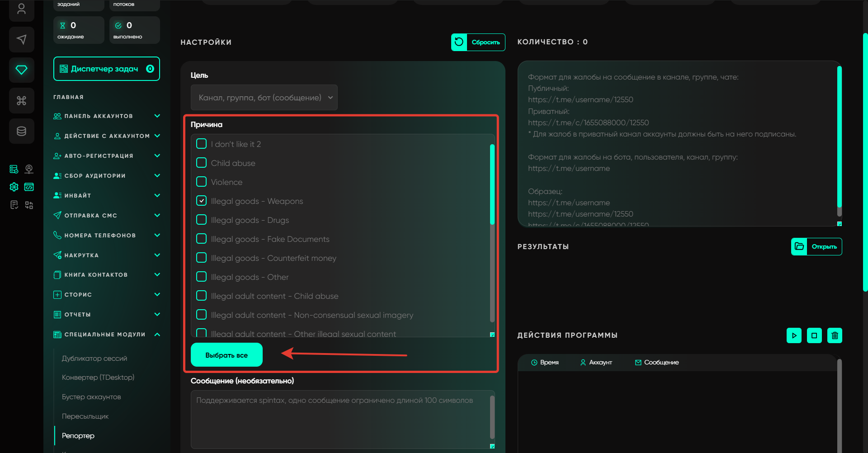Click the diamond icon in left rail
This screenshot has width=868, height=453.
coord(21,70)
